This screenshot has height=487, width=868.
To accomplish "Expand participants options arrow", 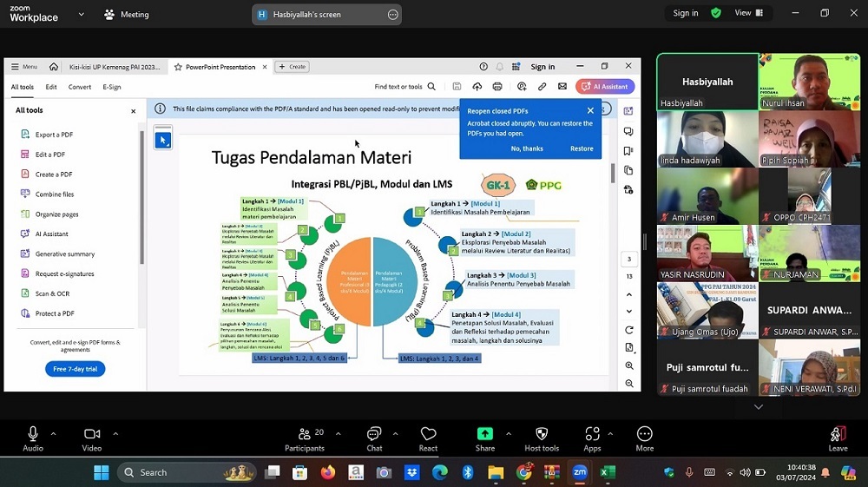I will click(338, 434).
